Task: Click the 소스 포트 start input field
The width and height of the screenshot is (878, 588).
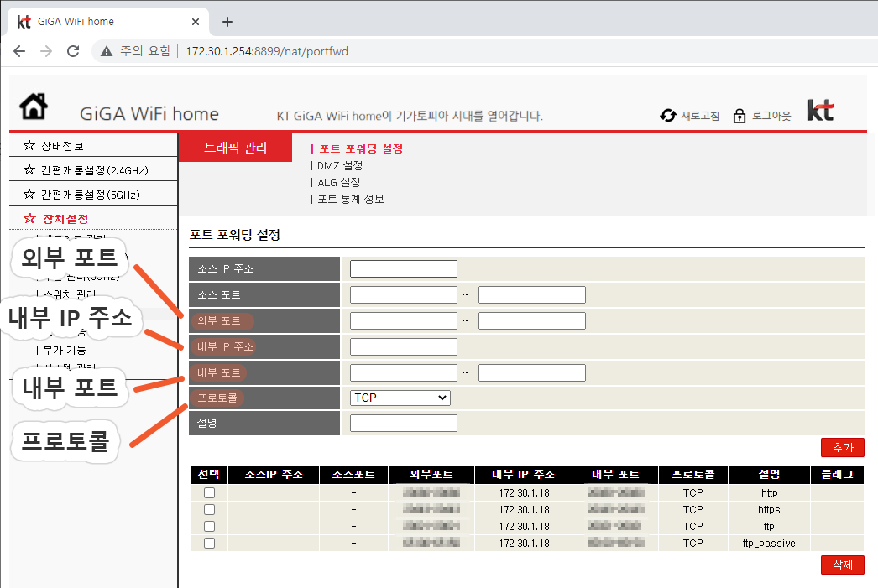Action: point(404,295)
